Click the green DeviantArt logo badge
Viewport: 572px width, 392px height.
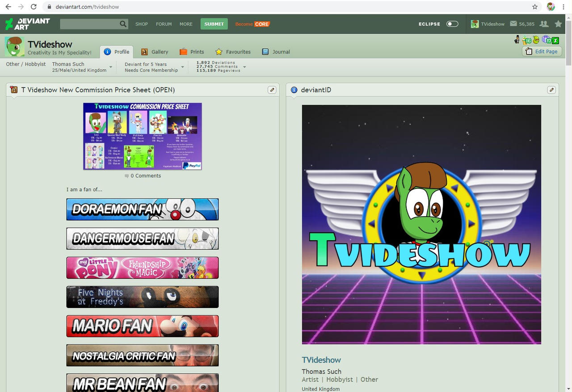[x=555, y=41]
